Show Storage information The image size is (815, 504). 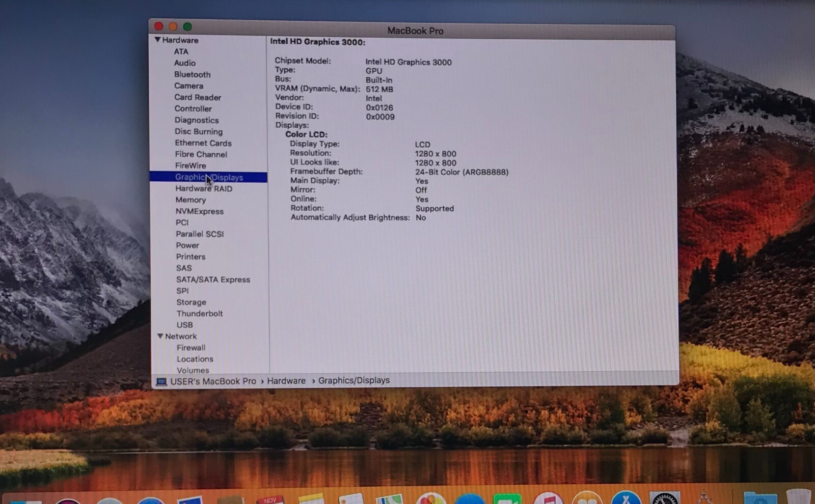pos(192,302)
